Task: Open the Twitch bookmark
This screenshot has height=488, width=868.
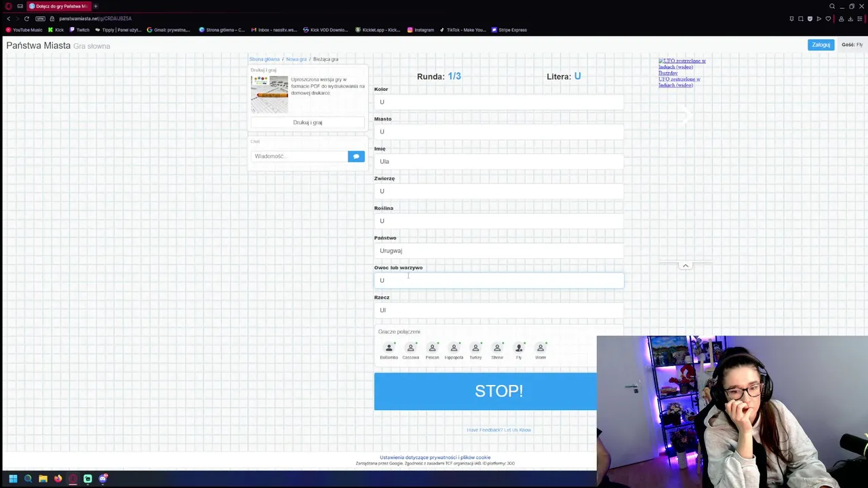Action: pos(79,30)
